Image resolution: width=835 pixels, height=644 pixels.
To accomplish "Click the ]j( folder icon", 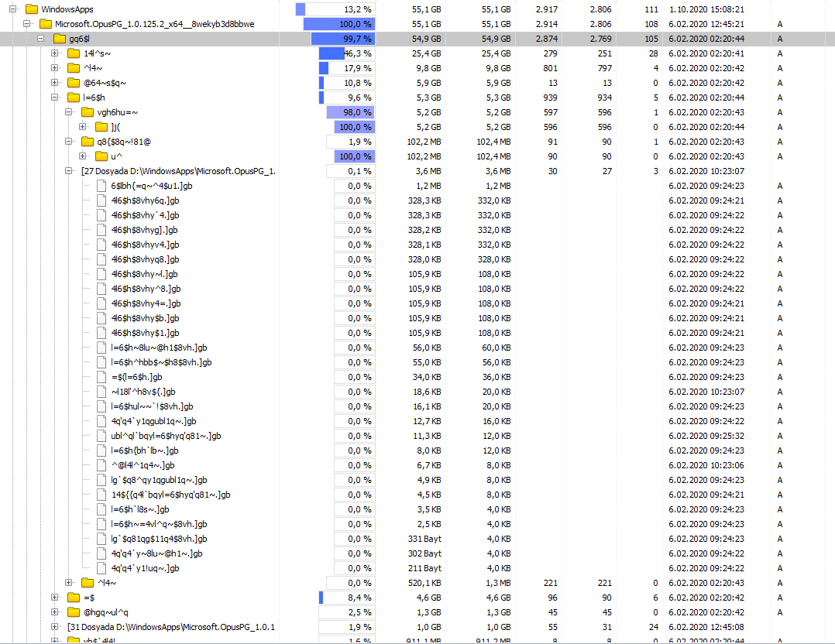I will click(x=101, y=127).
